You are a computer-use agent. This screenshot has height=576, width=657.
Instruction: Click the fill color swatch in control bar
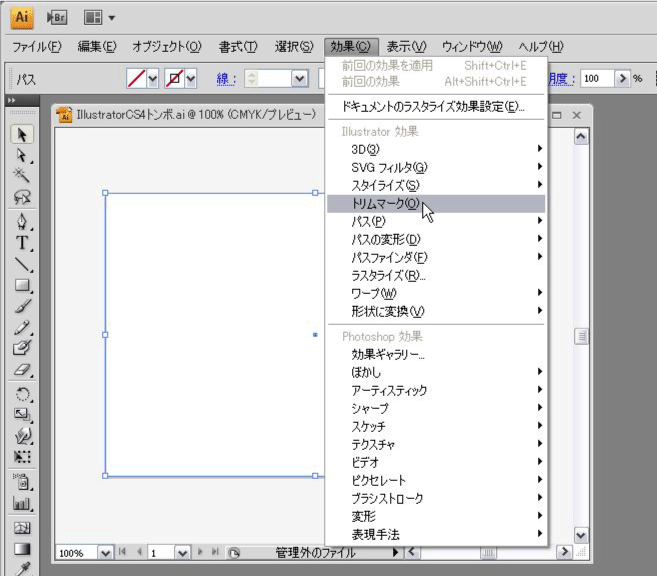(136, 78)
